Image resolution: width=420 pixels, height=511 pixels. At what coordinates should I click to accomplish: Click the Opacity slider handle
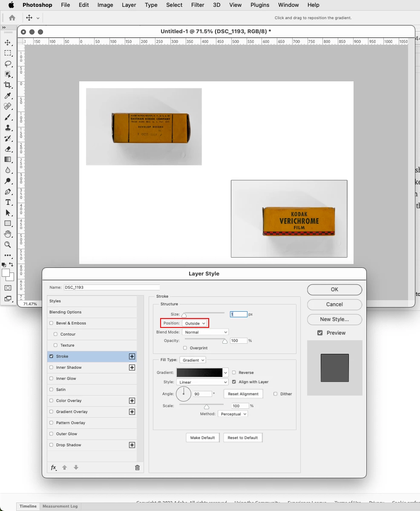(225, 342)
